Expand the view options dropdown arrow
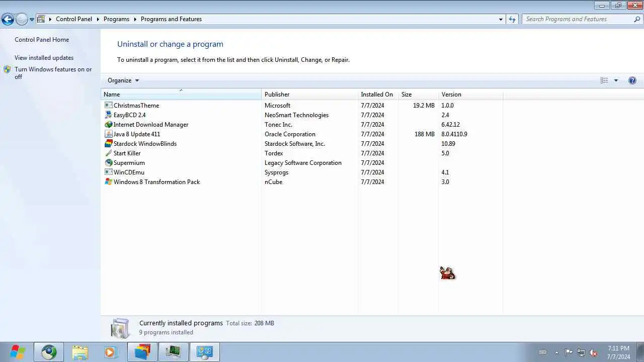 pyautogui.click(x=616, y=80)
